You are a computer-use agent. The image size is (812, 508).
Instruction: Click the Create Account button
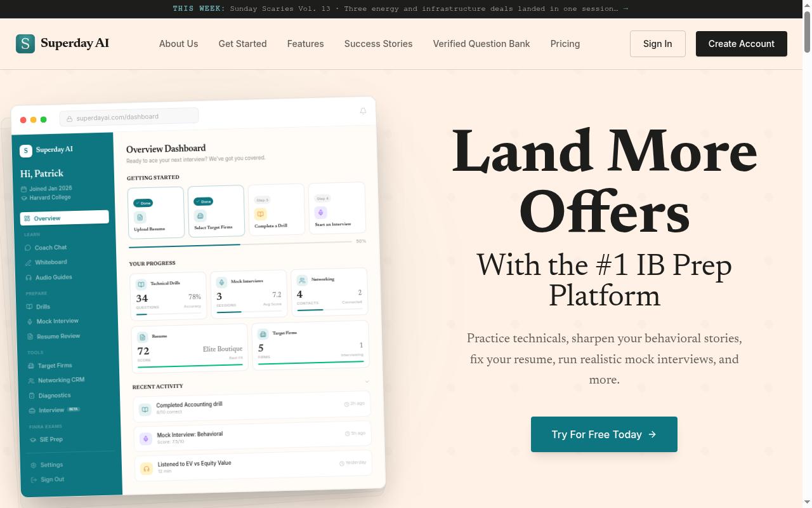coord(741,44)
